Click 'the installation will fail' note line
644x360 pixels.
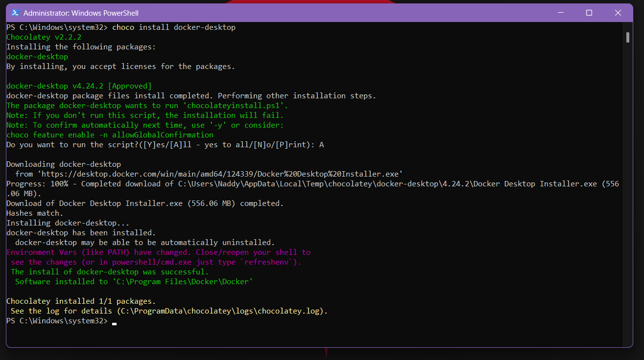[x=145, y=115]
